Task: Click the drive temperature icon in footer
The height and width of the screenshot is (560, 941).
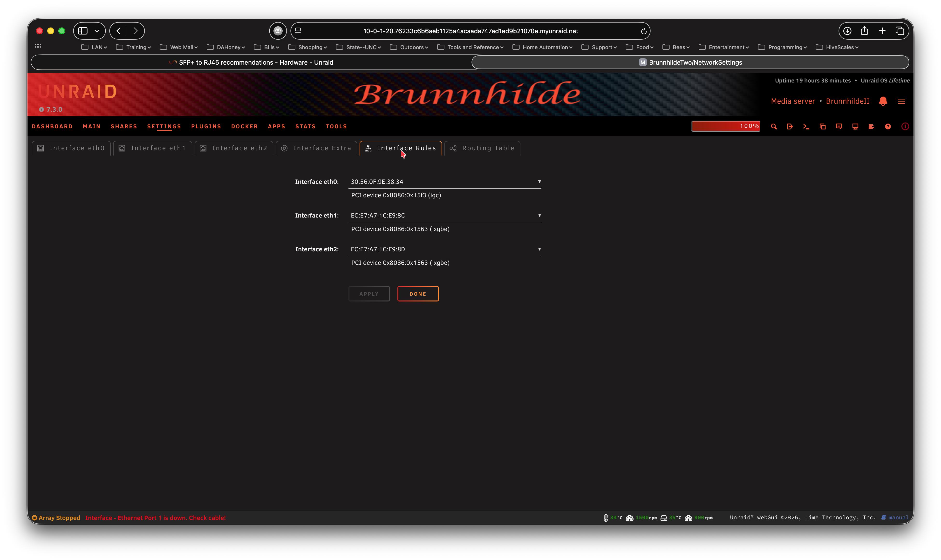Action: [663, 518]
